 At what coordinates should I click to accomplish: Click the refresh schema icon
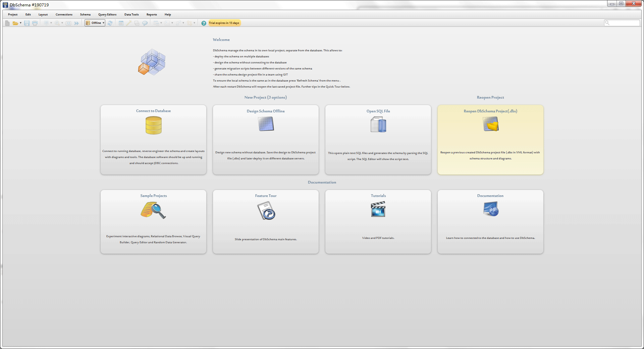coord(110,23)
